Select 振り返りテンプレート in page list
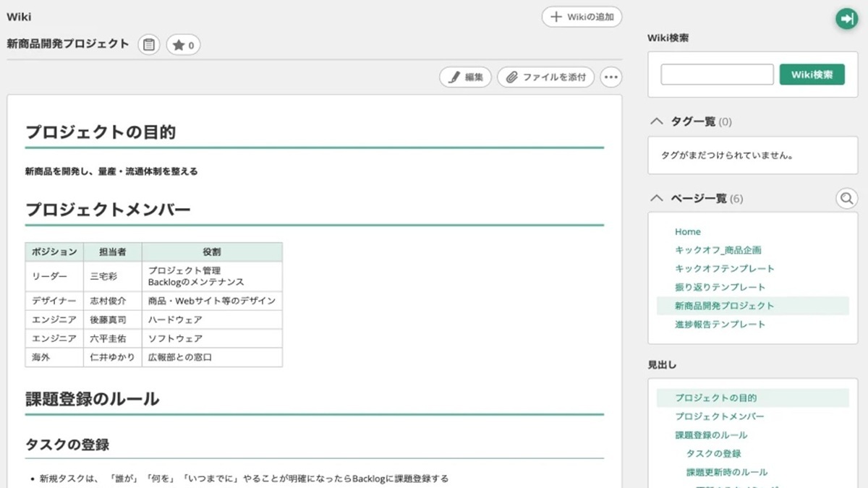The width and height of the screenshot is (868, 488). pyautogui.click(x=720, y=287)
